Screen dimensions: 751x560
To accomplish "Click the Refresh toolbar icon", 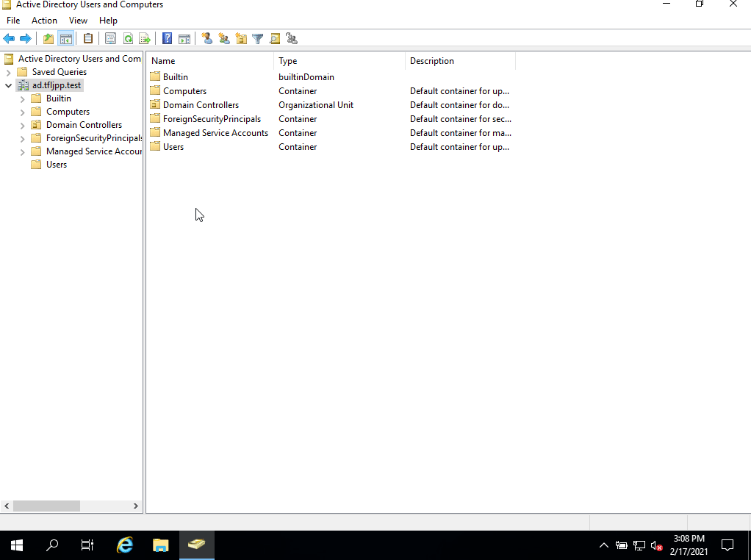I will (128, 39).
